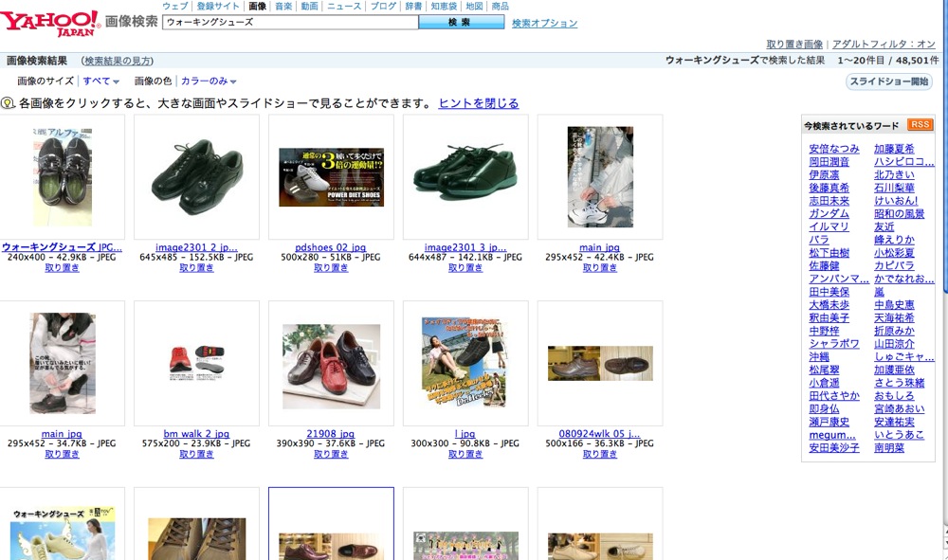Viewport: 948px width, 560px height.
Task: Click the trending word 山田涼介
Action: (894, 344)
